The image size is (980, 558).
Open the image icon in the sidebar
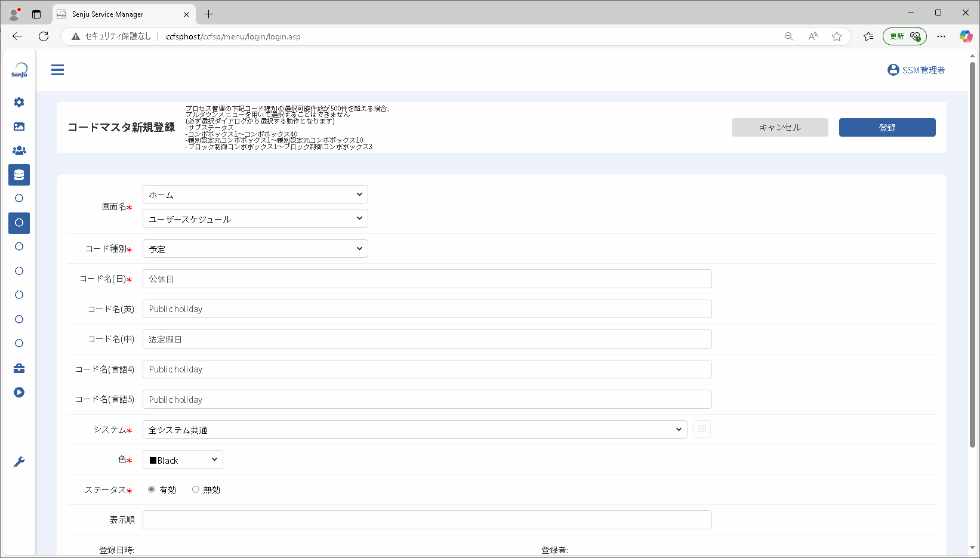19,127
